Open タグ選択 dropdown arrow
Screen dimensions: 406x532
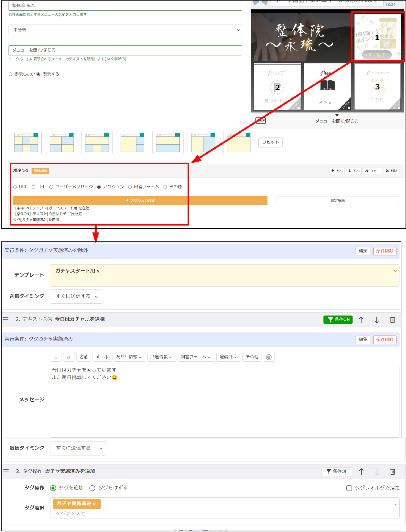(x=396, y=504)
